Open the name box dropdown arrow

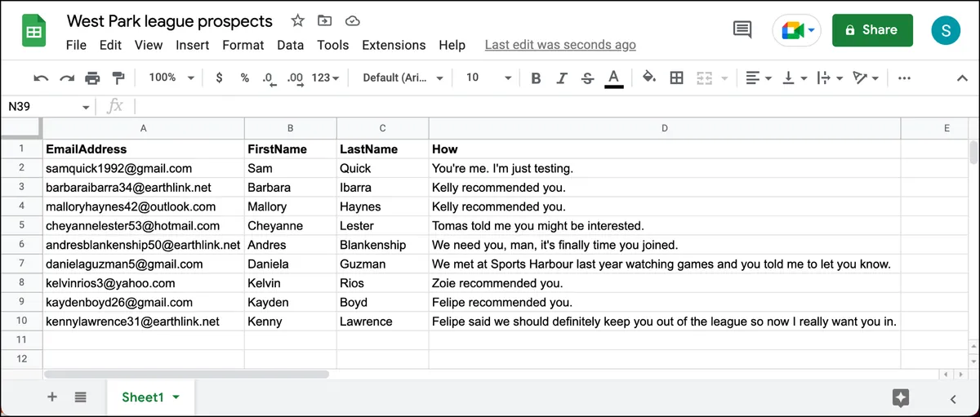click(87, 107)
